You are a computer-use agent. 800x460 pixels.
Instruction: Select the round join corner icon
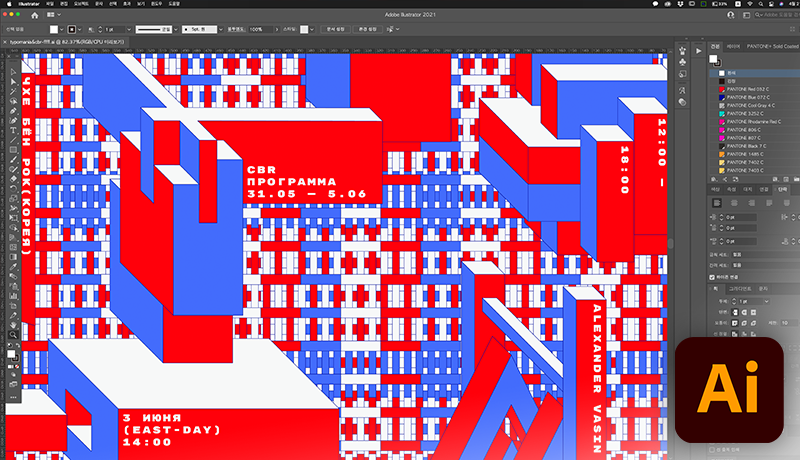(744, 323)
